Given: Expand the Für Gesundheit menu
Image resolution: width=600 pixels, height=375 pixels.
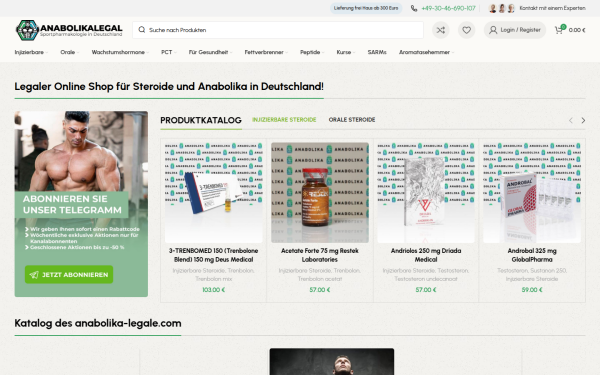Looking at the screenshot, I should coord(210,52).
